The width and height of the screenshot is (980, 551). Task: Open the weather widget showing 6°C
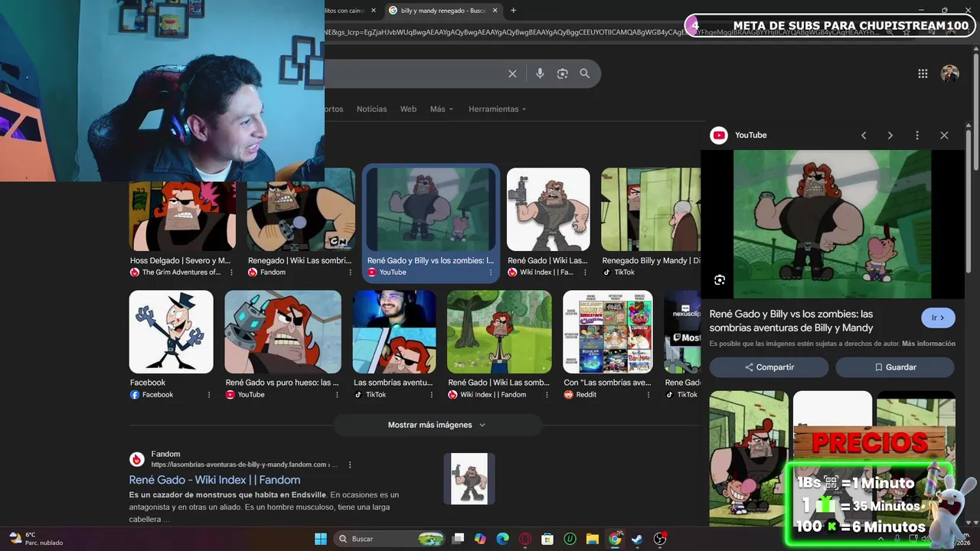click(x=34, y=539)
